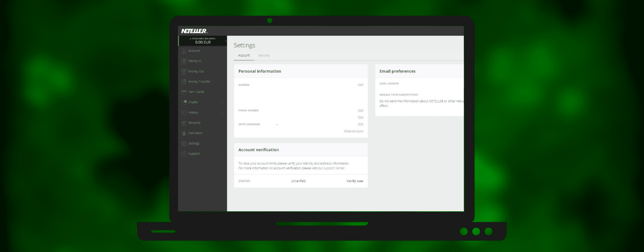Expand the Calculator row chevron
The height and width of the screenshot is (252, 644).
(x=222, y=133)
